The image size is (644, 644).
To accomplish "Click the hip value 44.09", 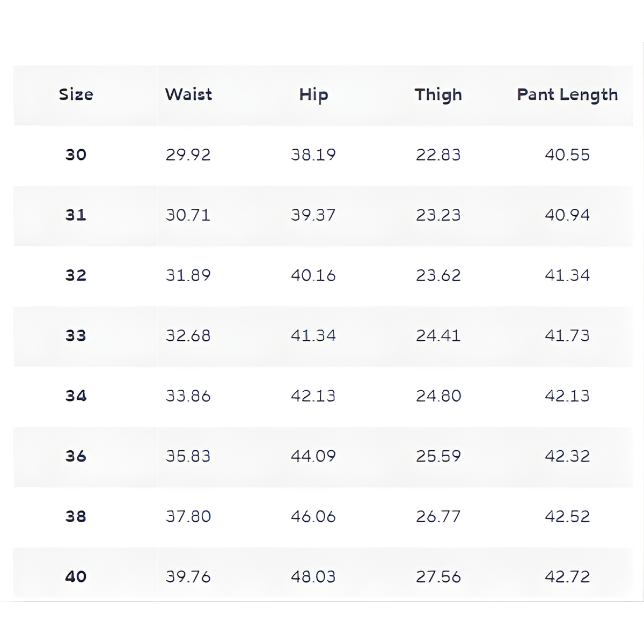I will [313, 456].
